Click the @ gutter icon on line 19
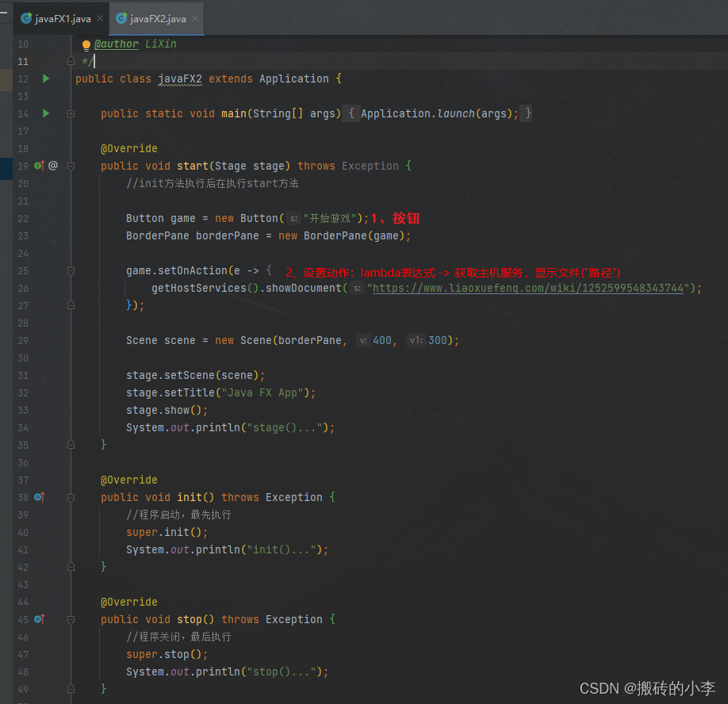Viewport: 728px width, 704px height. [53, 165]
